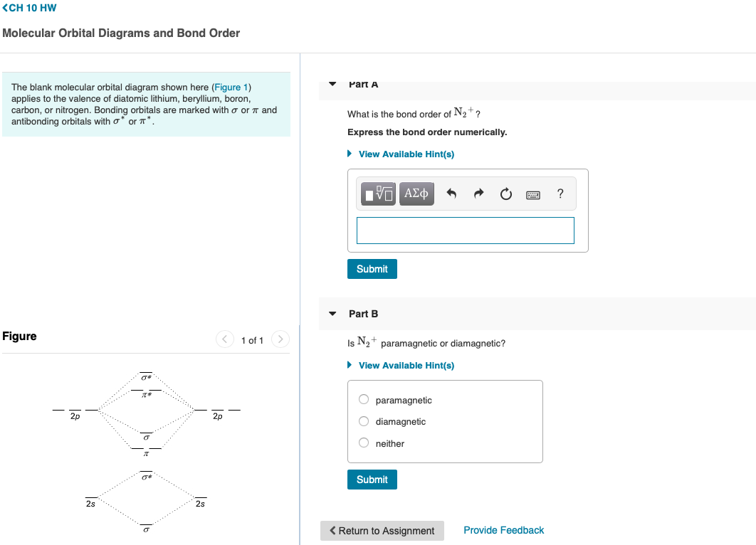Image resolution: width=756 pixels, height=545 pixels.
Task: Select the diamagnetic radio button
Action: point(363,421)
